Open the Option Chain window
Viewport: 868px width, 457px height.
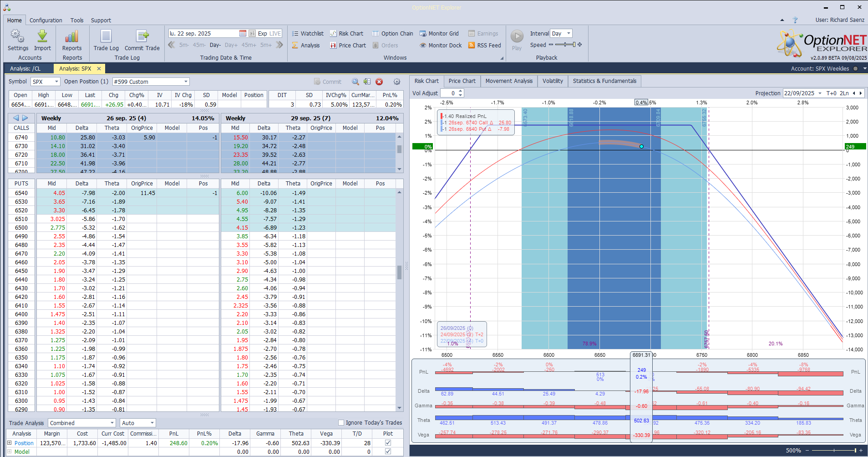pyautogui.click(x=393, y=33)
